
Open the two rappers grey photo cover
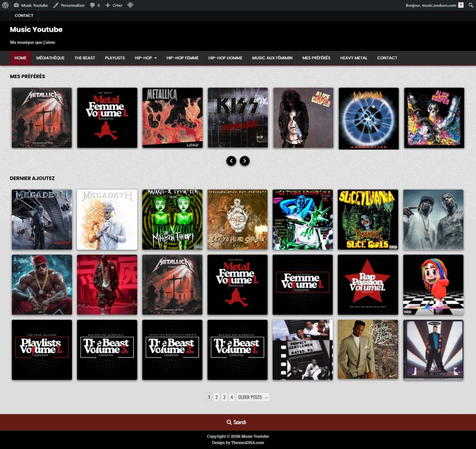(433, 220)
